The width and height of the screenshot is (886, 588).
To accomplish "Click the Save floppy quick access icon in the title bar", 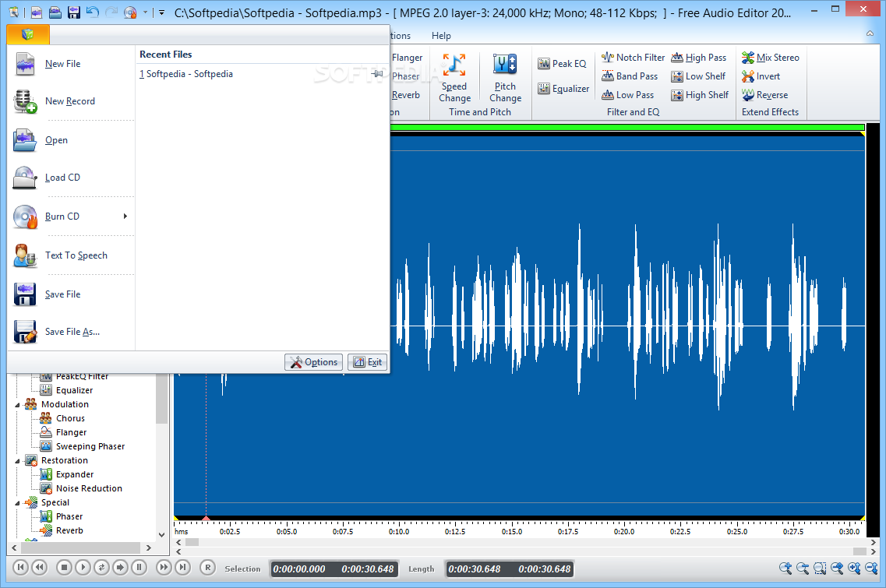I will pos(74,12).
